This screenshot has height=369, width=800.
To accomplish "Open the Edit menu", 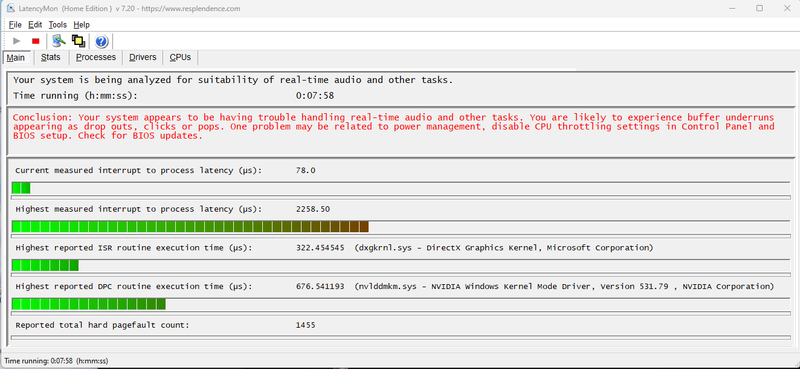I will pos(35,24).
